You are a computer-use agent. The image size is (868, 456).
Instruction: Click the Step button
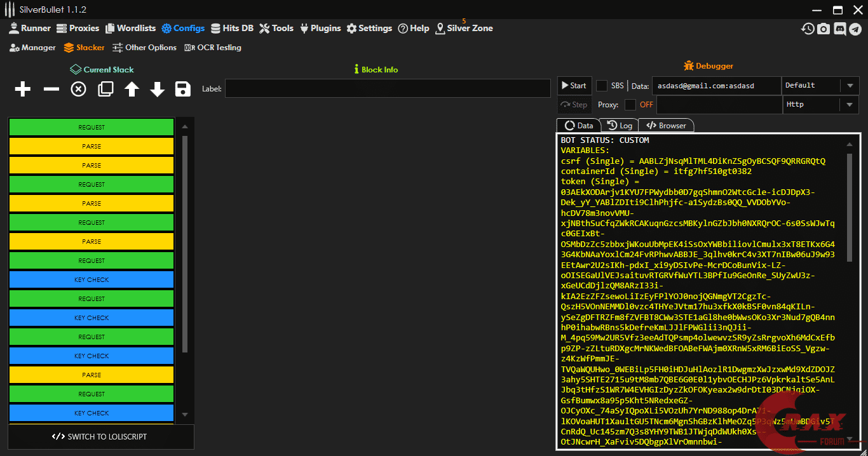pos(574,105)
